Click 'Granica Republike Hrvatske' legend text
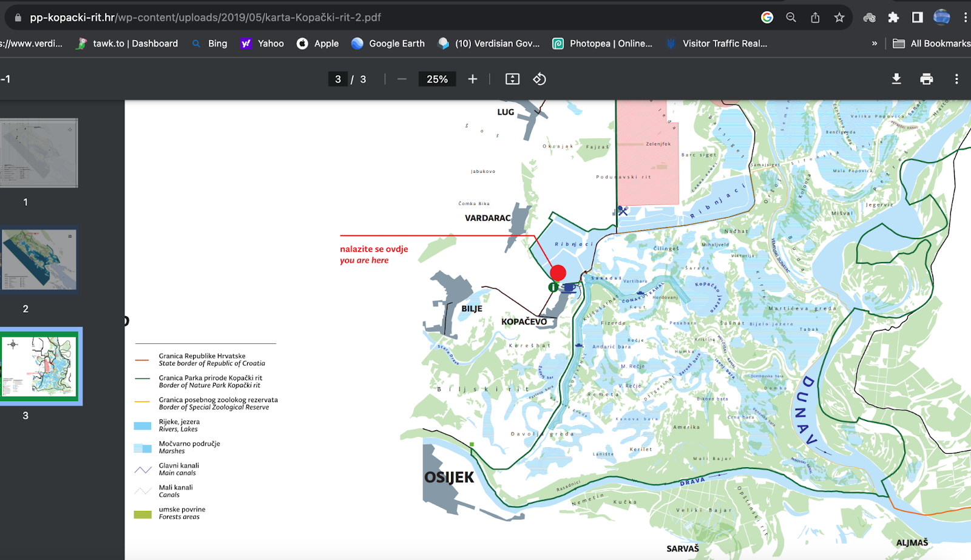Image resolution: width=971 pixels, height=560 pixels. coord(202,356)
